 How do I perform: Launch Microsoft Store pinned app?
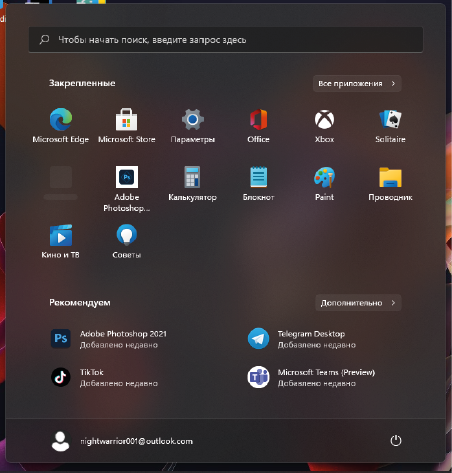click(x=127, y=125)
